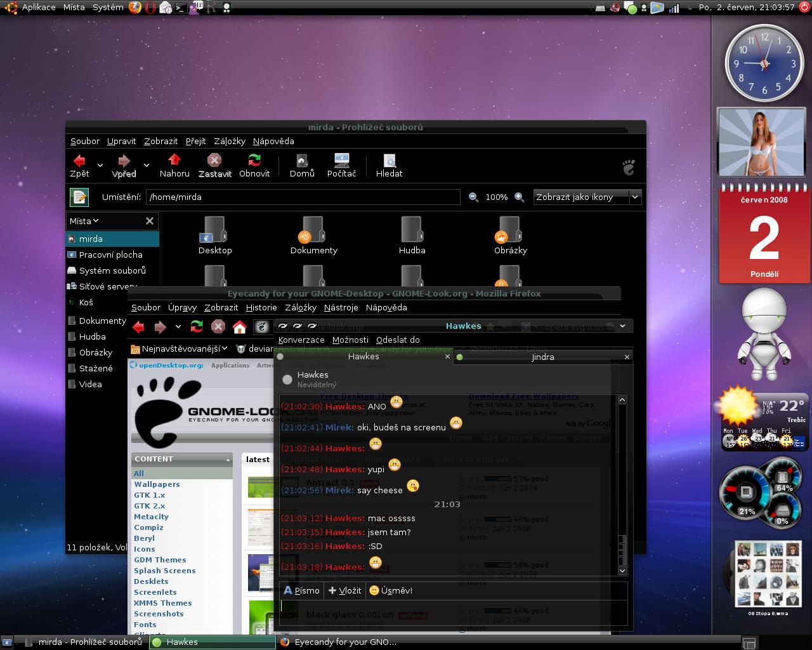Click network signal strength tray icon
Screen dimensions: 812x650
(x=674, y=8)
